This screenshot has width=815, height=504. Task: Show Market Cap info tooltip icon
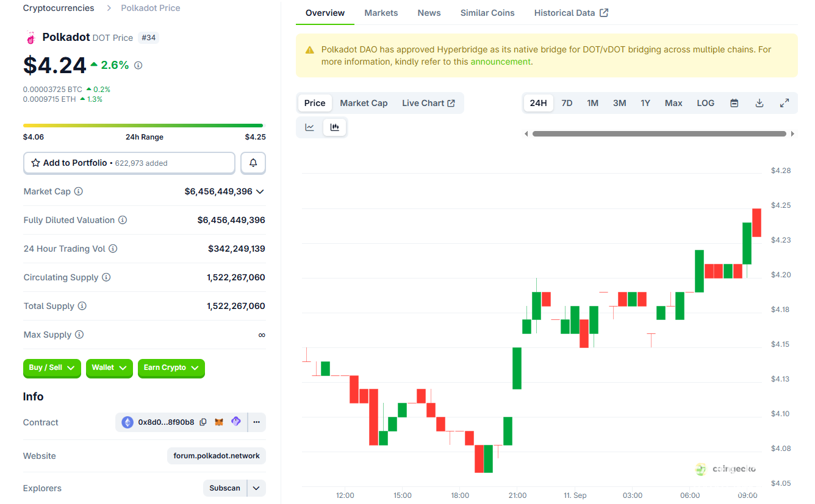click(x=79, y=191)
